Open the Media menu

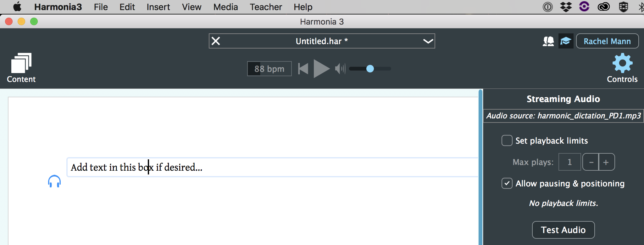pyautogui.click(x=225, y=7)
